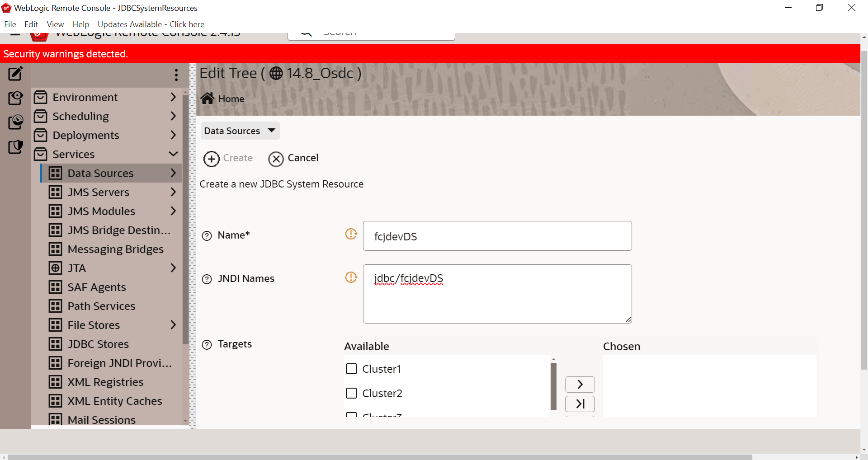
Task: Expand the JMS Servers tree node
Action: coord(173,192)
